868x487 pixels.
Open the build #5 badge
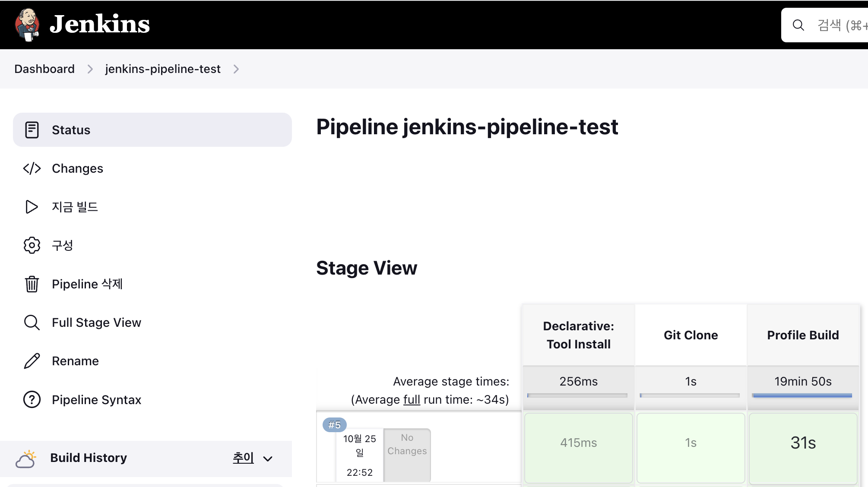tap(334, 425)
